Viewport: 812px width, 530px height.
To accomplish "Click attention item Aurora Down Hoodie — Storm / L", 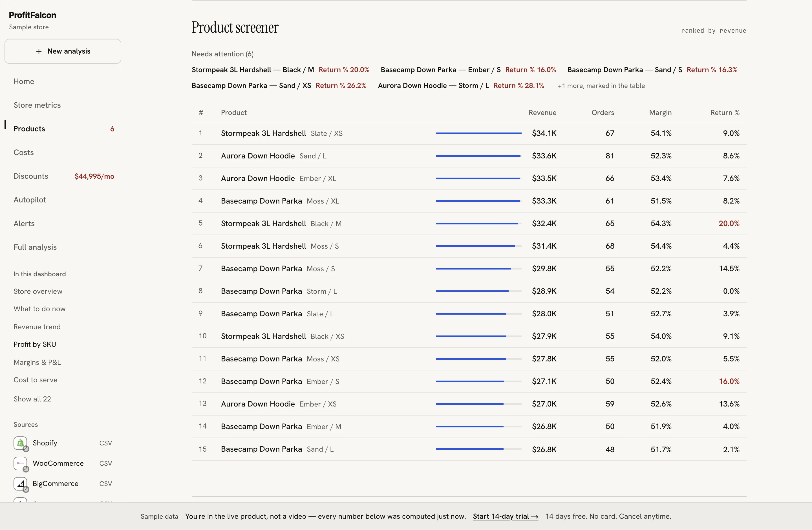I will click(x=461, y=86).
